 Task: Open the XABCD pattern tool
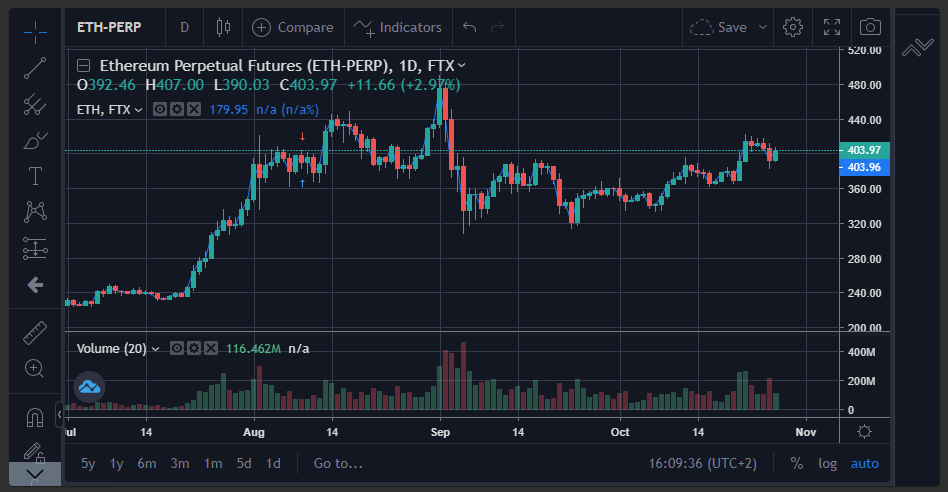coord(35,212)
